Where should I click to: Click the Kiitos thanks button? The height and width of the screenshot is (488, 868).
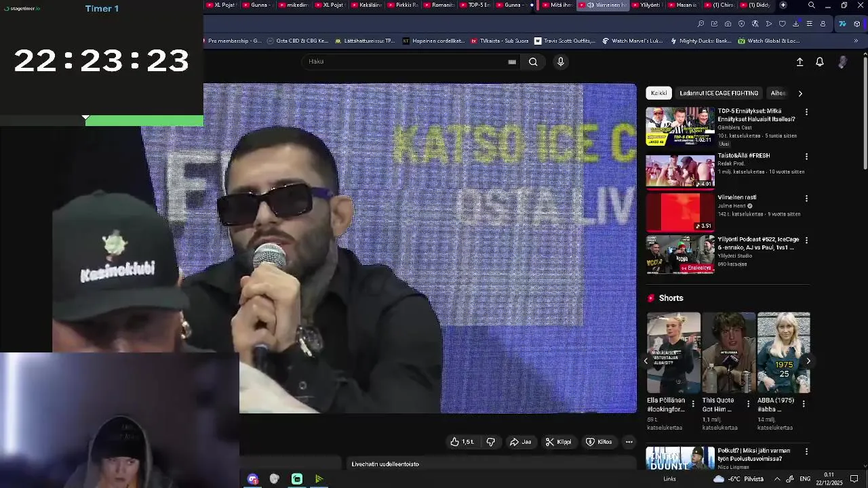[599, 442]
